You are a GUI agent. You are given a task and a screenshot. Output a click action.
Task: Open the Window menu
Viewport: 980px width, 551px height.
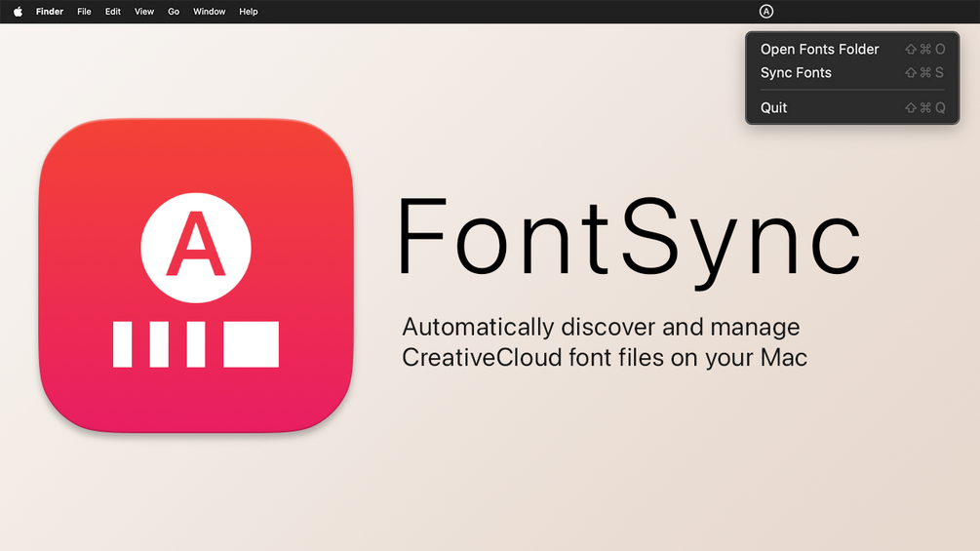(209, 12)
